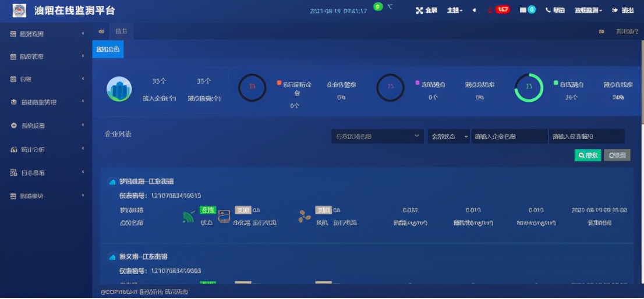Click the small left-pointing triangle icon in header
This screenshot has width=644, height=299.
tap(475, 10)
